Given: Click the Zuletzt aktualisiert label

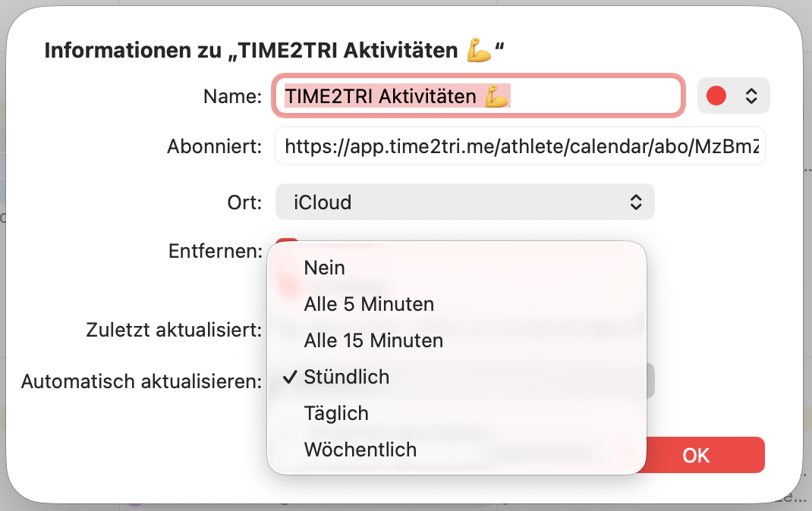Looking at the screenshot, I should 175,330.
